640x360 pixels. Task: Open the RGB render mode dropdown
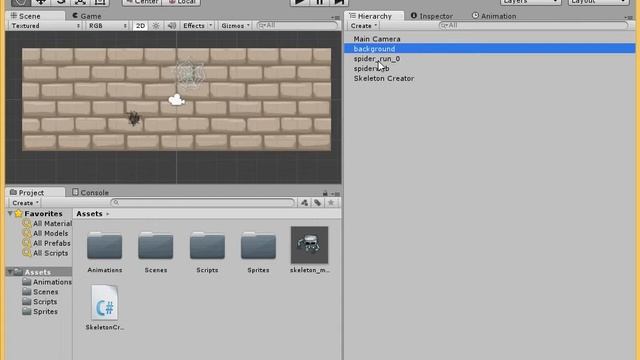(x=108, y=26)
